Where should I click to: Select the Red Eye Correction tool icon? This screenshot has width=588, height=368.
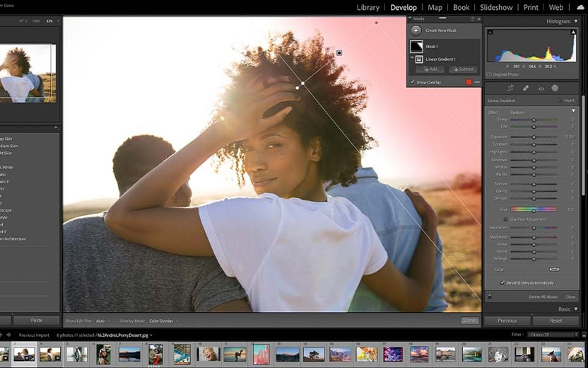[x=541, y=88]
